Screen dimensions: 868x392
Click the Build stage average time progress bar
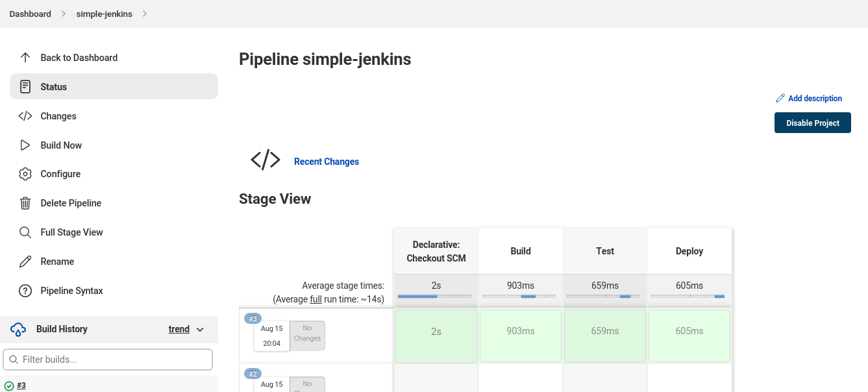(x=520, y=295)
